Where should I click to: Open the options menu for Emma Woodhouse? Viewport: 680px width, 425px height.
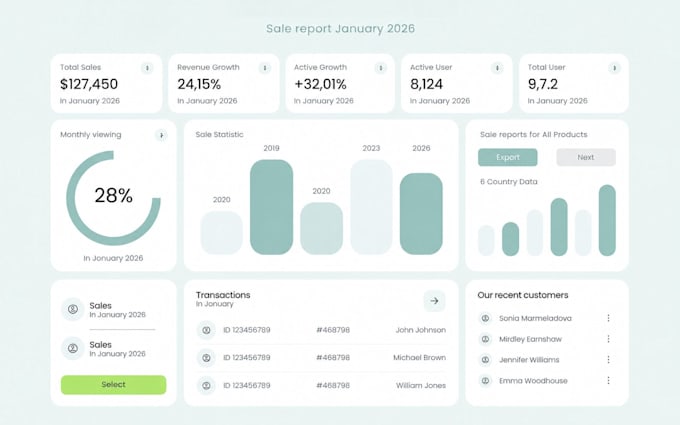(608, 381)
